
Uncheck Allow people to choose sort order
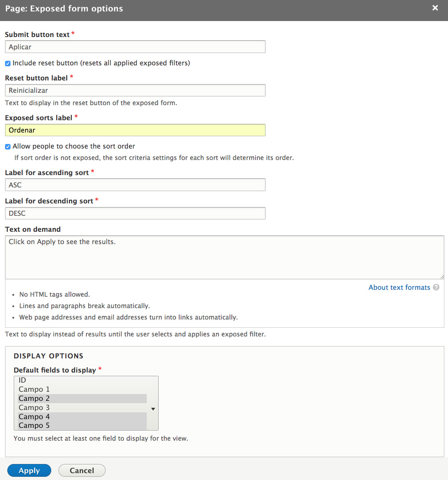(x=8, y=147)
